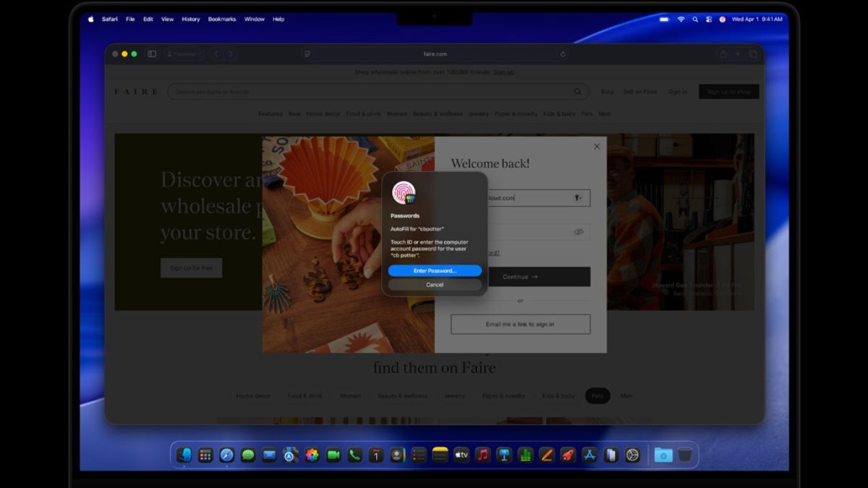The height and width of the screenshot is (488, 868).
Task: Toggle password visibility eye icon
Action: [579, 232]
